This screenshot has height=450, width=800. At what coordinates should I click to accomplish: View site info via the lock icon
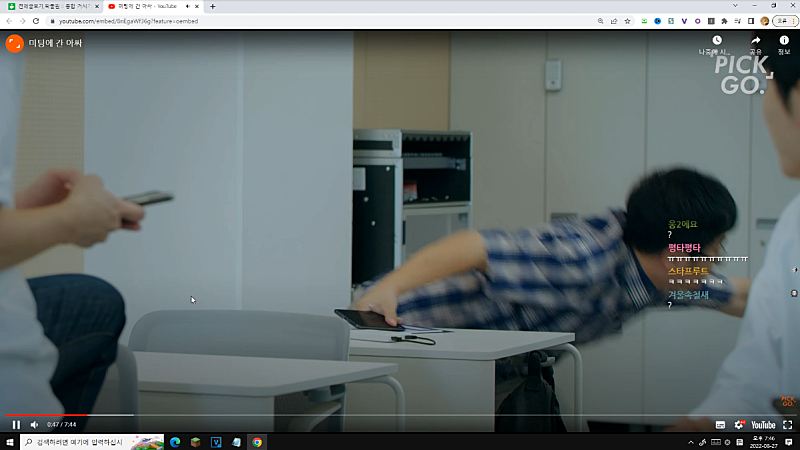point(52,21)
